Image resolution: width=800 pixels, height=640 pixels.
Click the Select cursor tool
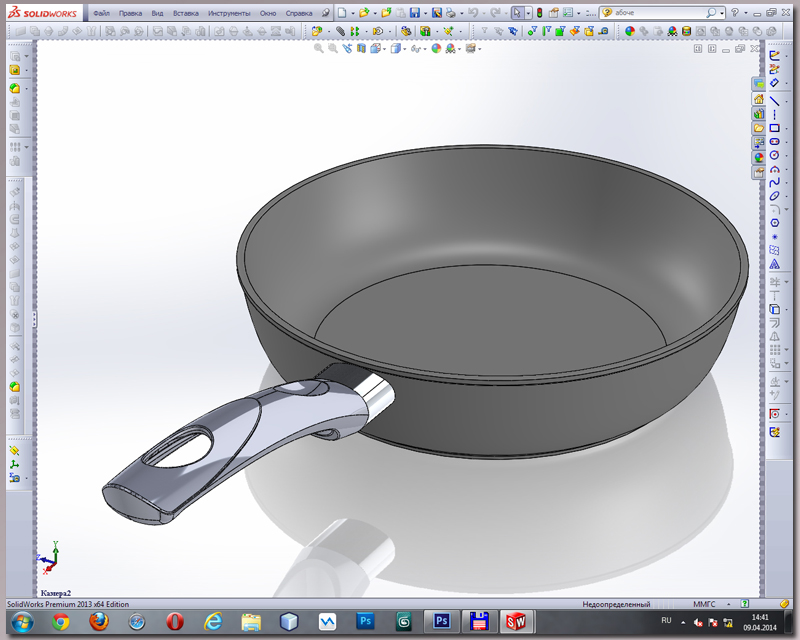(x=517, y=13)
